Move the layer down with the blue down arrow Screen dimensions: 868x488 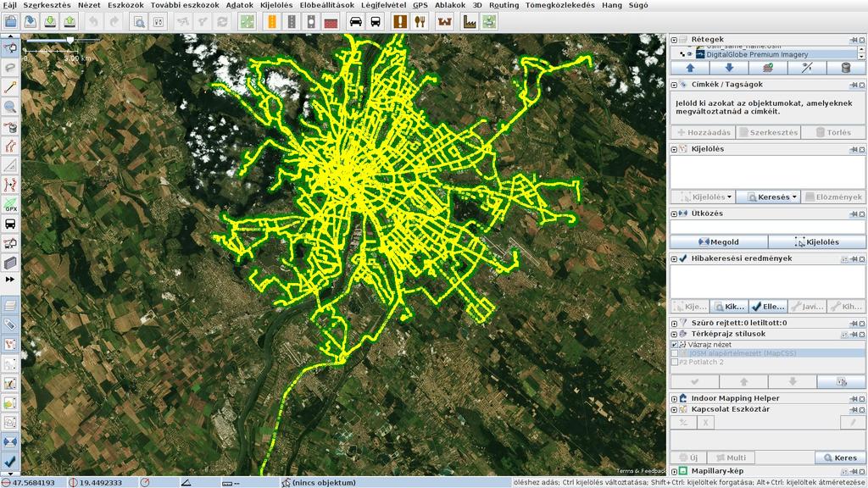click(729, 68)
